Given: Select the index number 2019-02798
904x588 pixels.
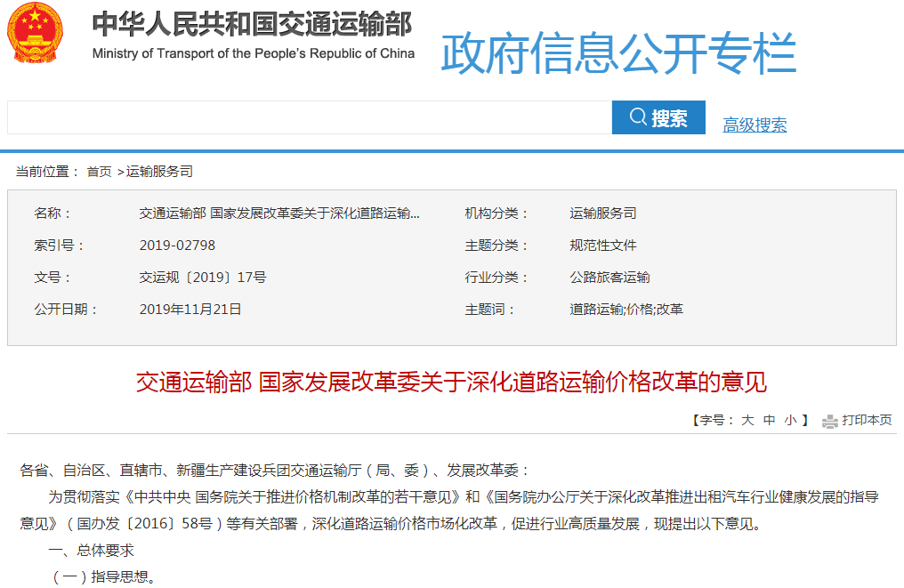Looking at the screenshot, I should pos(177,246).
